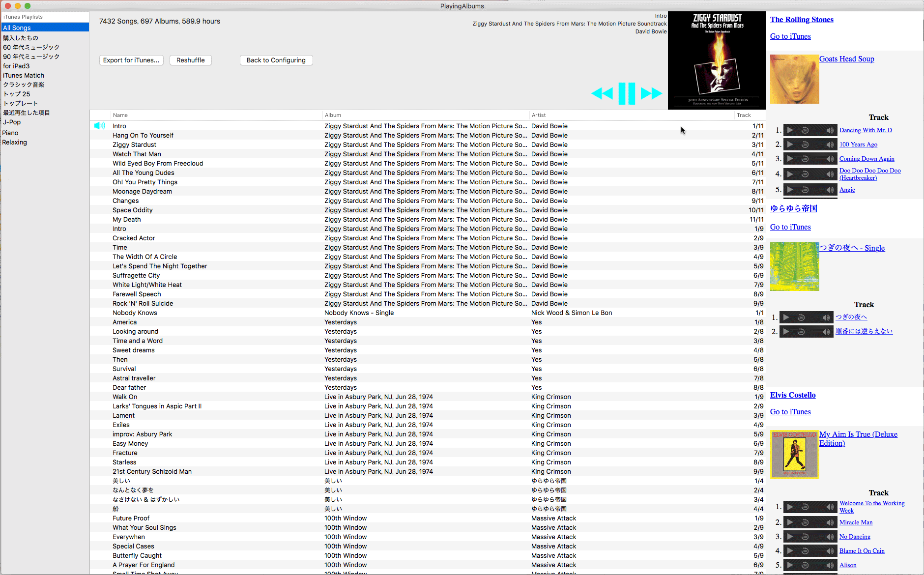
Task: Play the Welcome To the Working Week preview
Action: point(790,507)
